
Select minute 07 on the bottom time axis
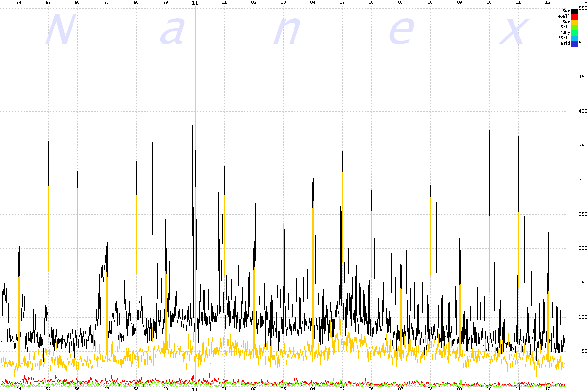tap(401, 389)
